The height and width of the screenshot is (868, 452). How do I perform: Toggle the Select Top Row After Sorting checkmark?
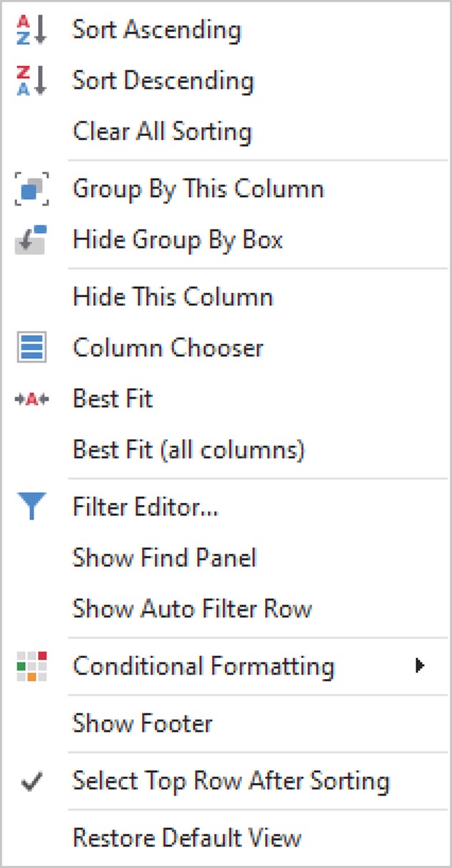point(32,782)
